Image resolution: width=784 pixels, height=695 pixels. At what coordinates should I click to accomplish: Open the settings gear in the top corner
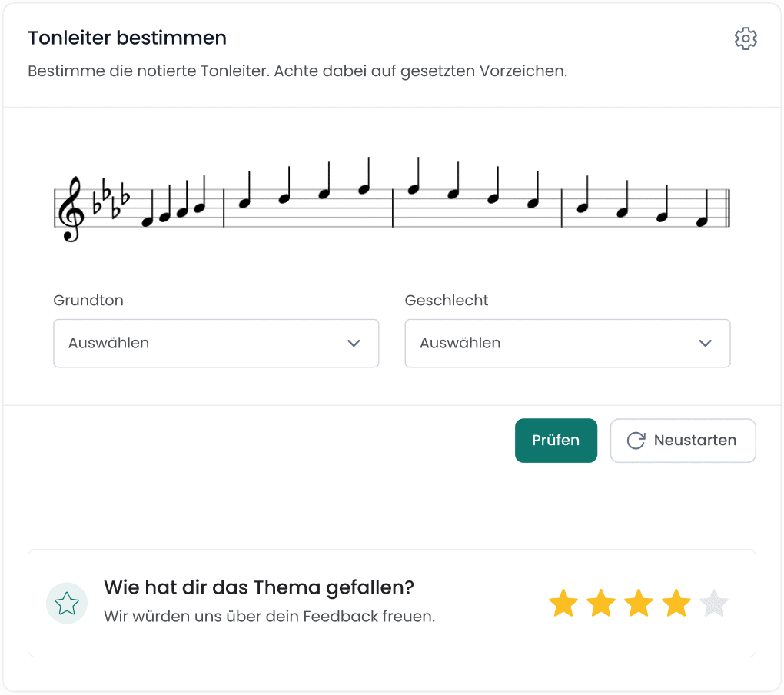[746, 38]
